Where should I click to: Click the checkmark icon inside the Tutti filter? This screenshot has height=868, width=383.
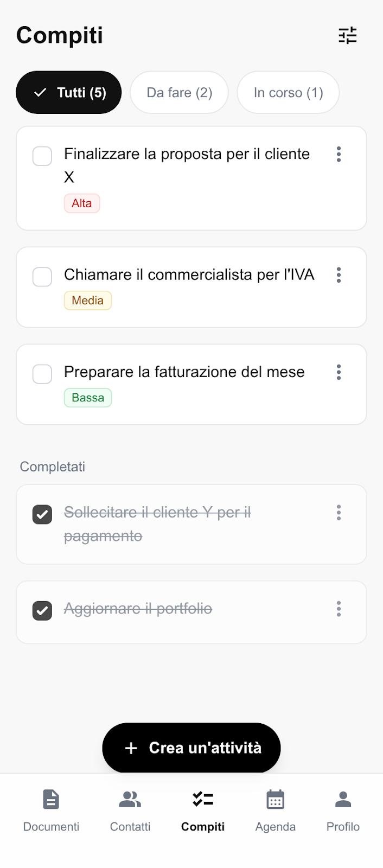[39, 92]
